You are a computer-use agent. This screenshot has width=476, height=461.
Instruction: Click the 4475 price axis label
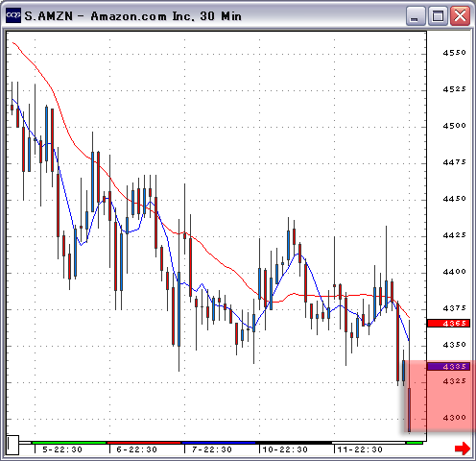click(x=454, y=162)
